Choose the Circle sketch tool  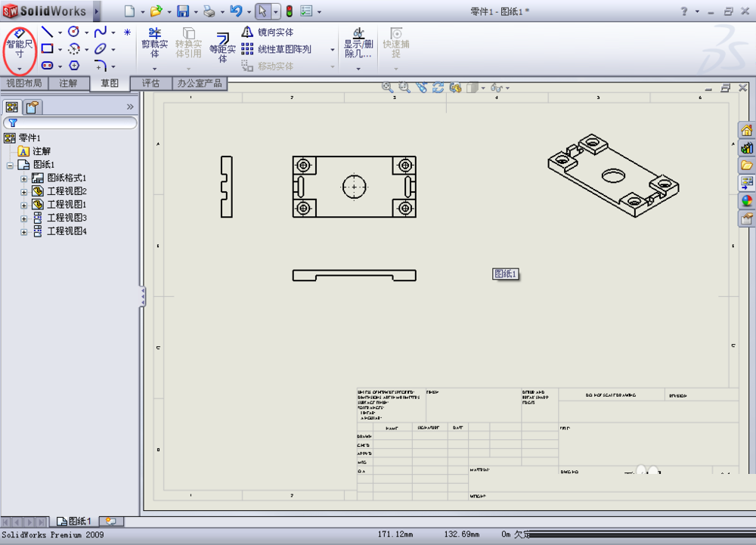click(74, 32)
